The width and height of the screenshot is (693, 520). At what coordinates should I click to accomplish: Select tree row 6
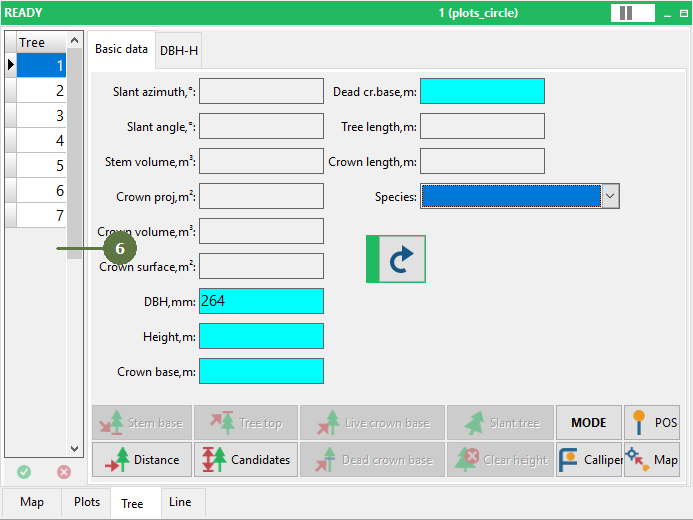(41, 190)
